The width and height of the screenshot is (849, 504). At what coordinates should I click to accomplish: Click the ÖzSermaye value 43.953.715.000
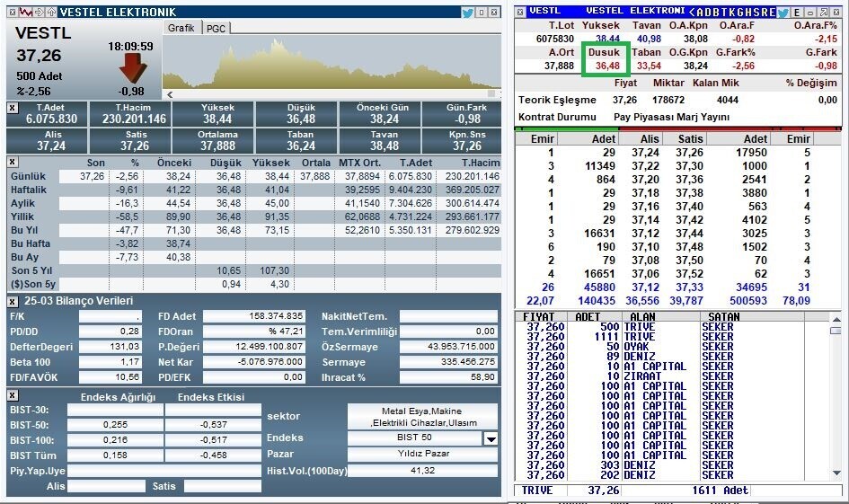pos(448,347)
